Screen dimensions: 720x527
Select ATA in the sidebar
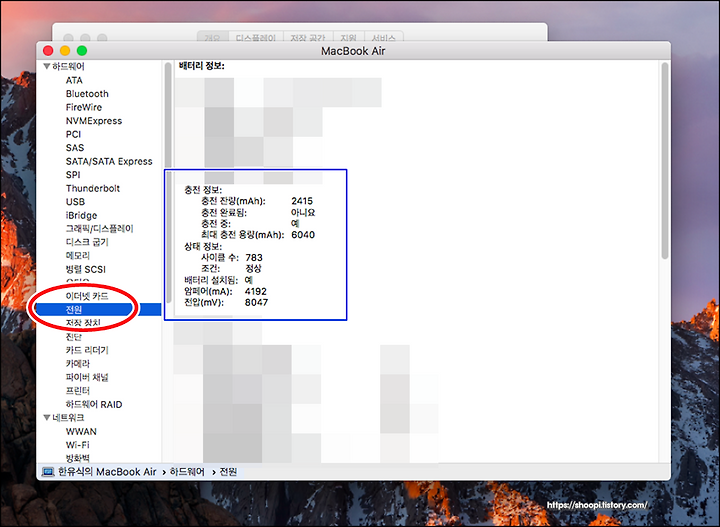pos(74,80)
